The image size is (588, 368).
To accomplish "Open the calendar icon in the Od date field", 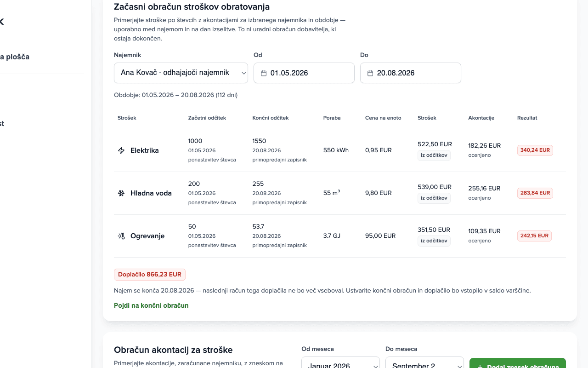I will click(264, 73).
